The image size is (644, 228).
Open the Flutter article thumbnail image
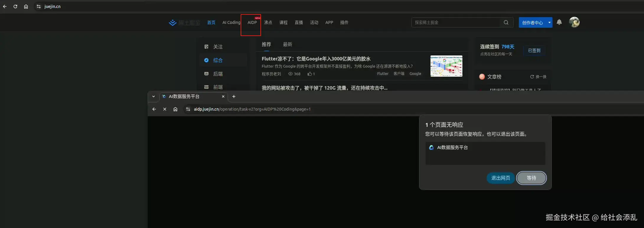[x=446, y=66]
